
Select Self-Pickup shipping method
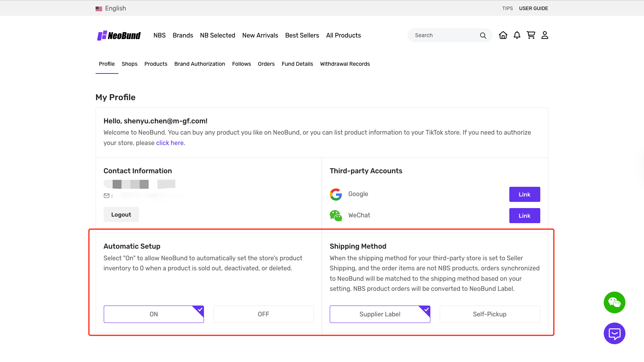coord(490,314)
